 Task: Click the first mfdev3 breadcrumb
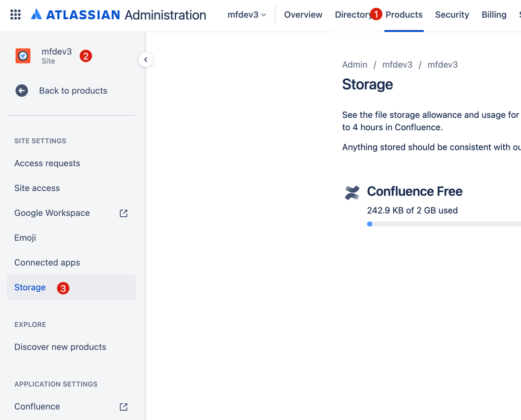pyautogui.click(x=397, y=65)
